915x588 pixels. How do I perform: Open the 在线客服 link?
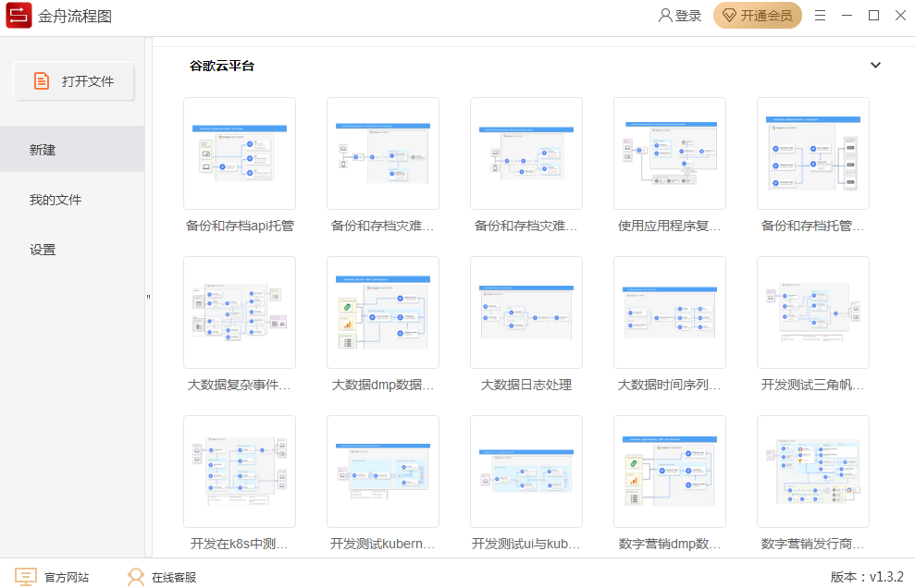pos(174,578)
